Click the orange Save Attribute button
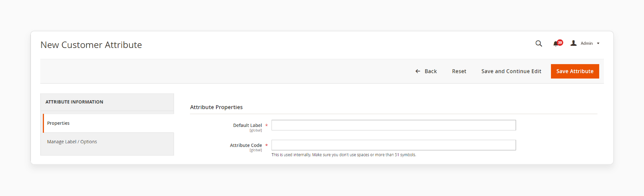The width and height of the screenshot is (644, 196). [575, 71]
